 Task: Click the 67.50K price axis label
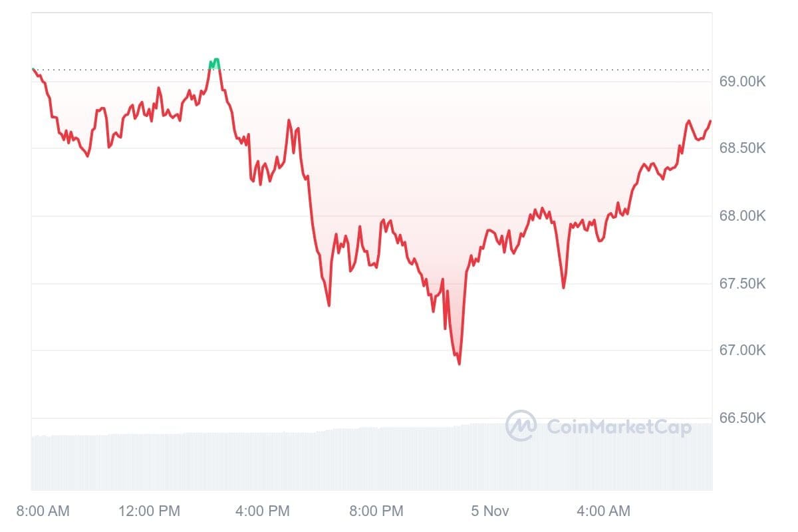(742, 284)
